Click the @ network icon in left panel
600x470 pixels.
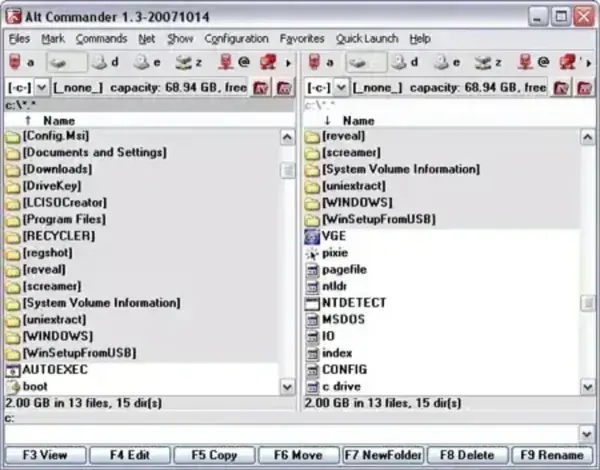234,62
